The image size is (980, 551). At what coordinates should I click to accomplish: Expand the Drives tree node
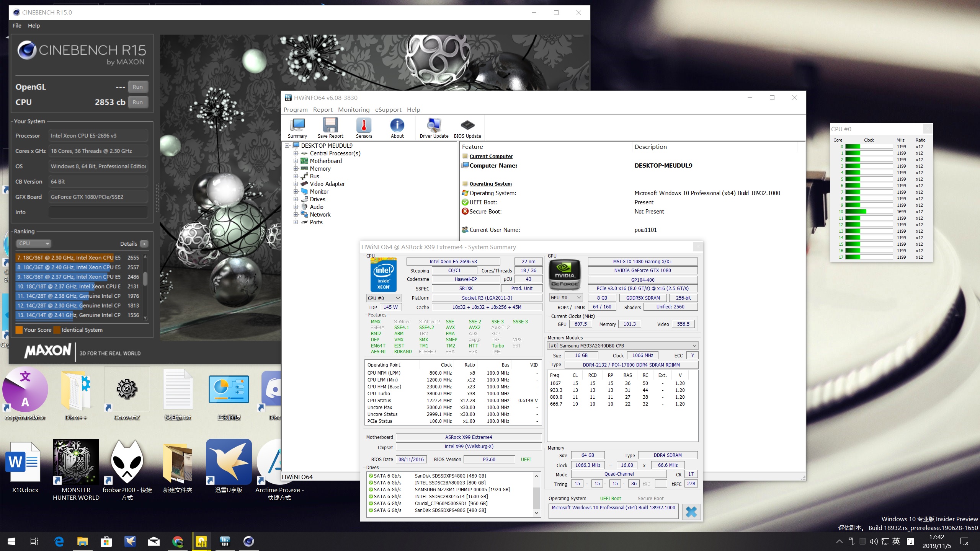click(x=296, y=199)
